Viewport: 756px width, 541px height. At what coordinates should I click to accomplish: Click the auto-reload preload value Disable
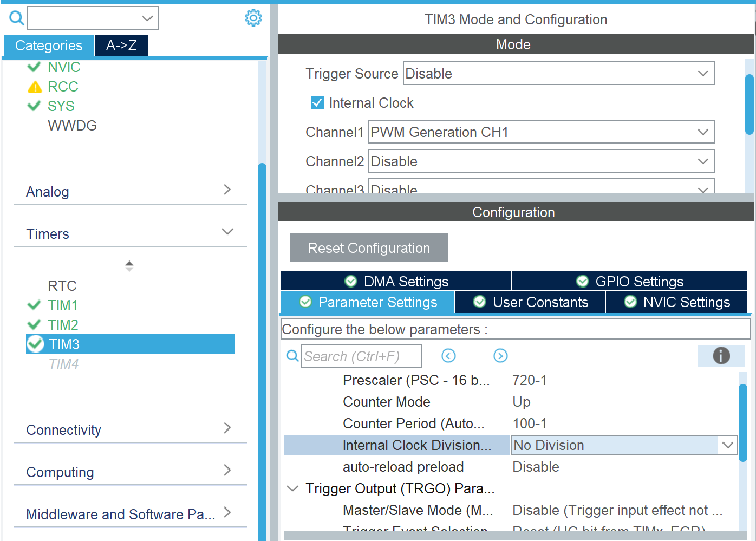536,467
